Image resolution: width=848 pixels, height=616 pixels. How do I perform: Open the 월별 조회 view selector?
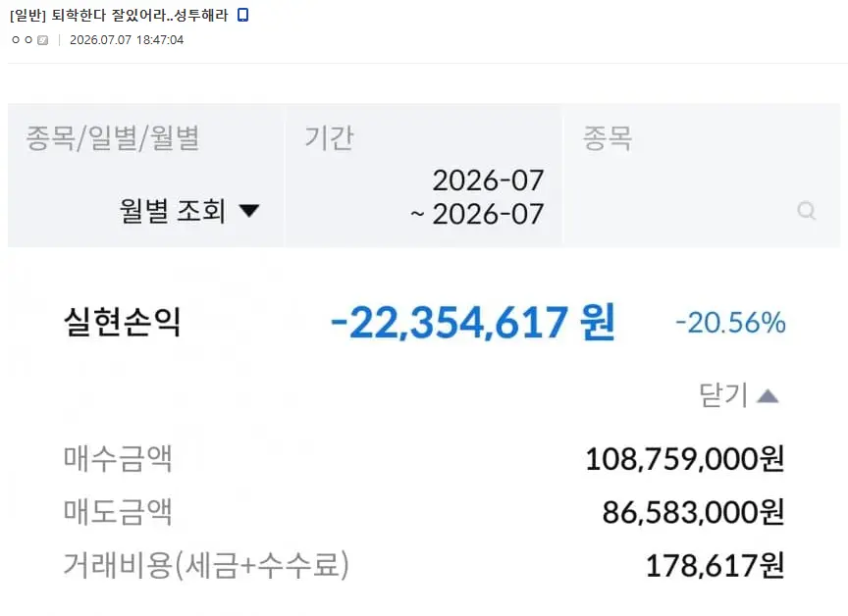(189, 210)
